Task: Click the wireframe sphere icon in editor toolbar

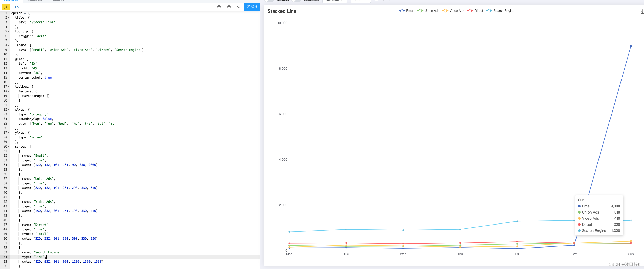Action: 219,7
